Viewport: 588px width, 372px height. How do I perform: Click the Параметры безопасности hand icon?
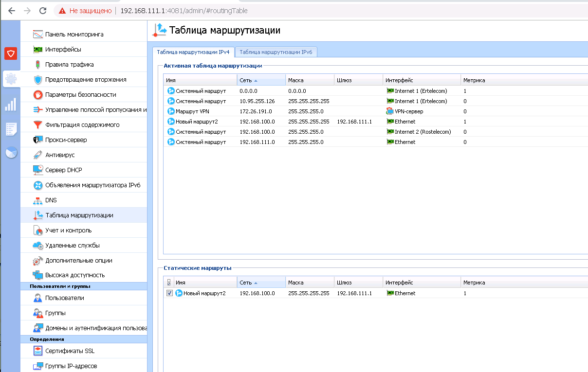38,95
